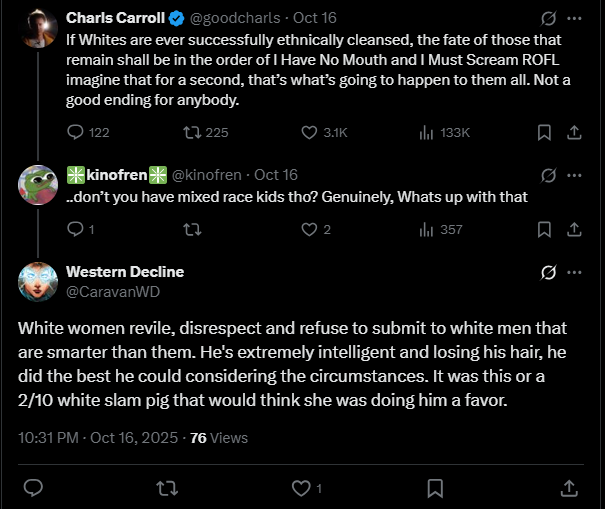The width and height of the screenshot is (605, 509).
Task: Bookmark Charls Carroll's post
Action: pos(544,132)
